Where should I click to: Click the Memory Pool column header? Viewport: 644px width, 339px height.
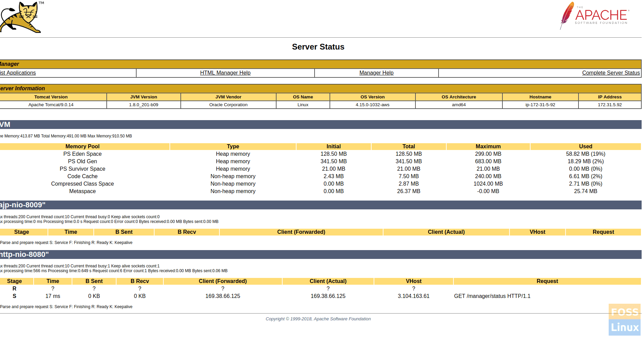pos(83,147)
